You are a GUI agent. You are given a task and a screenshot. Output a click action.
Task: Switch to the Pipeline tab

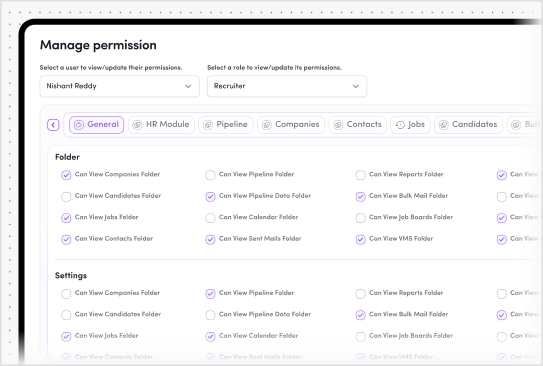pos(226,125)
